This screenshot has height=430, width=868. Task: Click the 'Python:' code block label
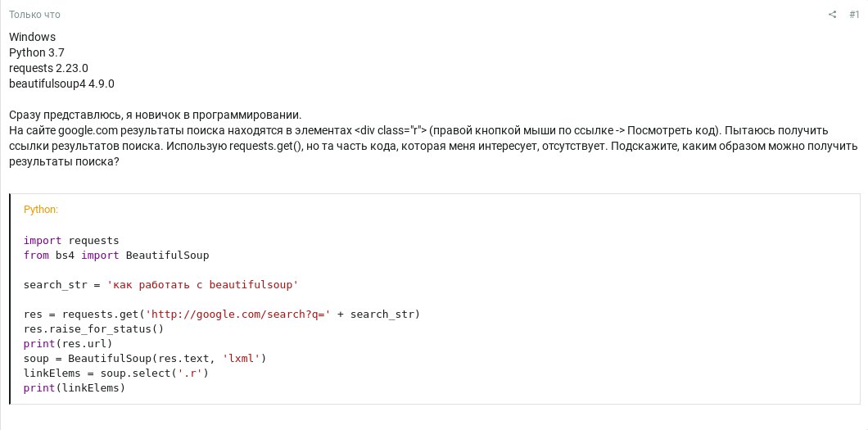[41, 210]
